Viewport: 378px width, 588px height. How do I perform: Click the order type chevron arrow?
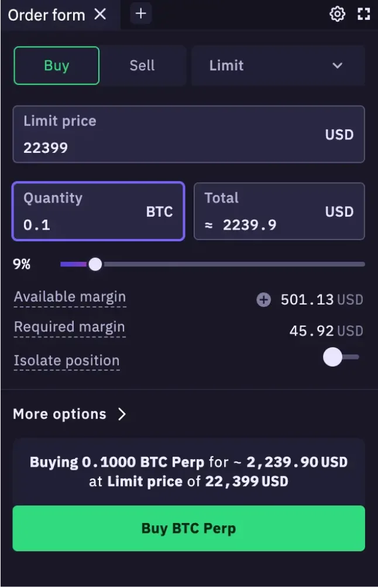(338, 66)
